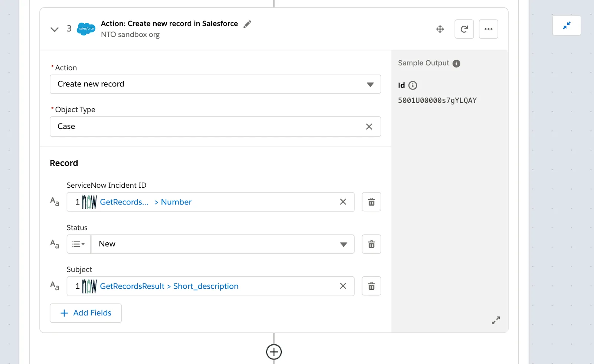Click the text-type Aa icon beside Subject

55,286
